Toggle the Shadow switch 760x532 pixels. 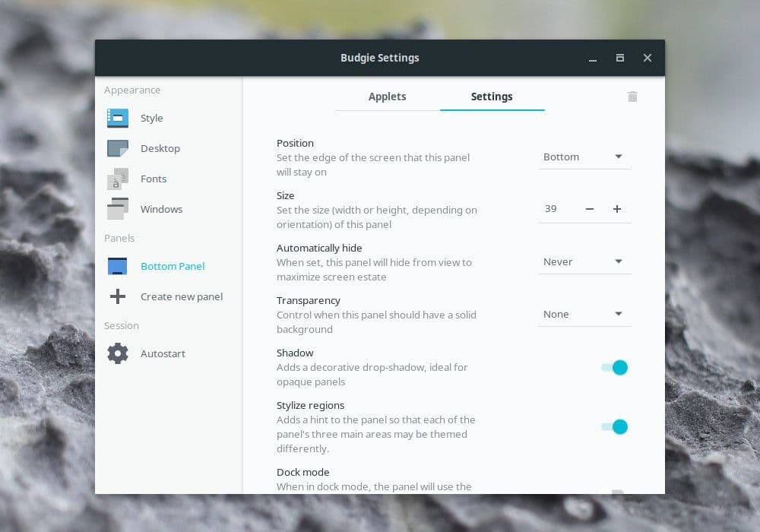point(614,368)
